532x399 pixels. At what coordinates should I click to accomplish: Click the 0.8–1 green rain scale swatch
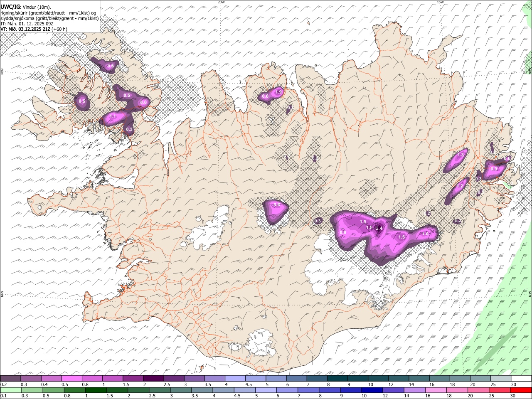[x=74, y=390]
